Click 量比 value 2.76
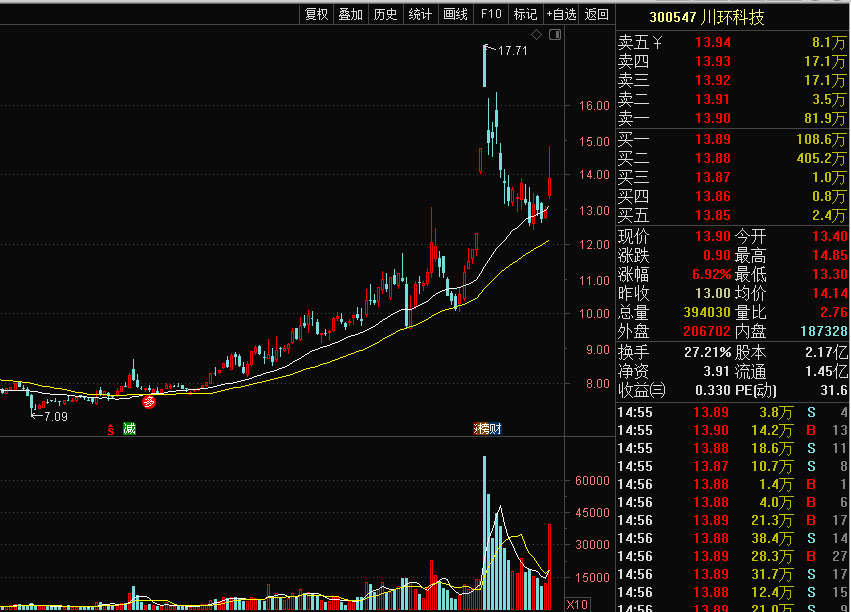The height and width of the screenshot is (612, 851). (x=834, y=312)
